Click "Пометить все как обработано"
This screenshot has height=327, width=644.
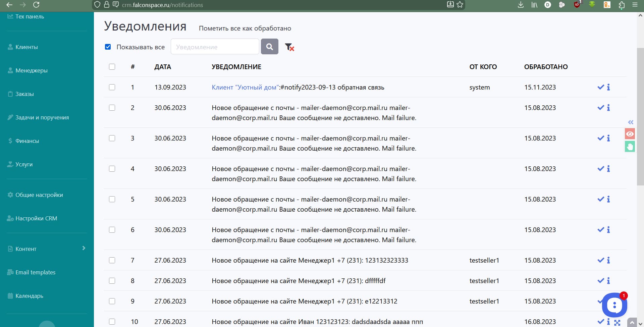click(x=245, y=29)
